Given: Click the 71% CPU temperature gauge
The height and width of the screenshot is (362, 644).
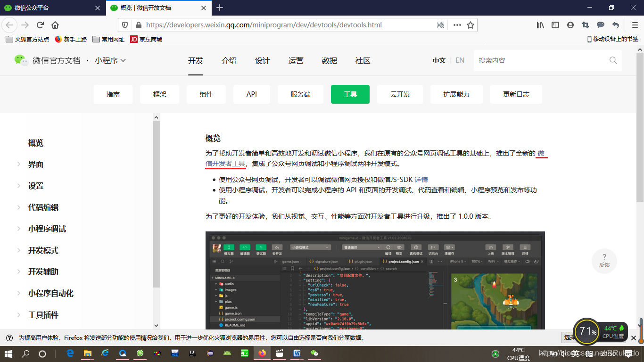Looking at the screenshot, I should 586,332.
